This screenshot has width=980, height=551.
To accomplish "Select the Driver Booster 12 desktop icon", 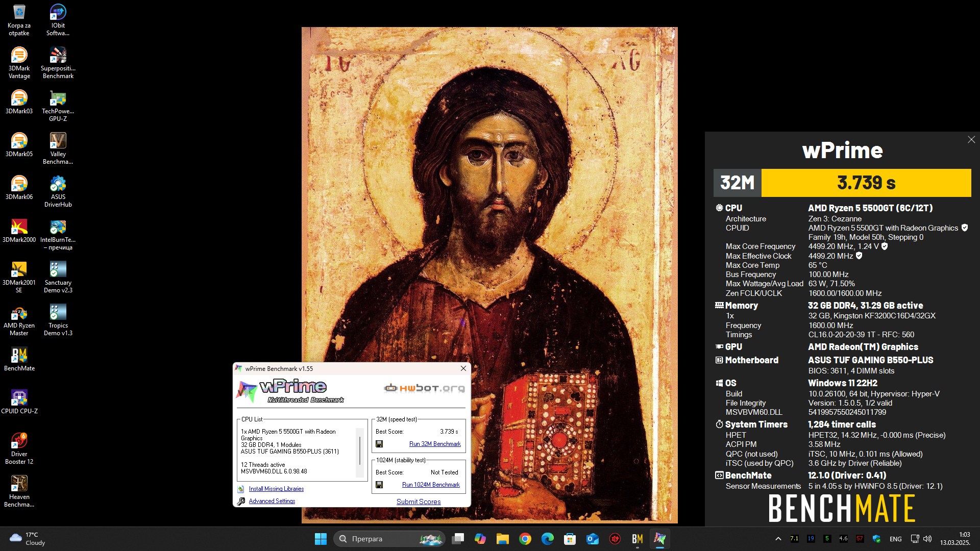I will click(x=19, y=449).
